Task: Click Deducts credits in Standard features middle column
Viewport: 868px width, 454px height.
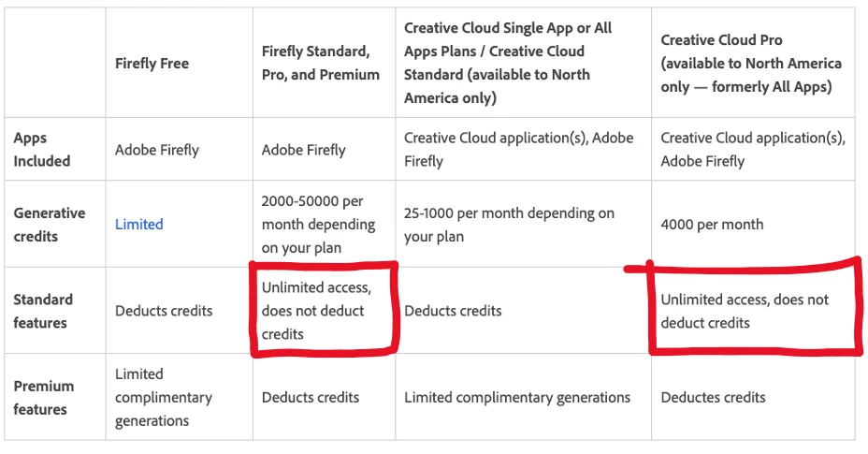Action: pyautogui.click(x=453, y=311)
